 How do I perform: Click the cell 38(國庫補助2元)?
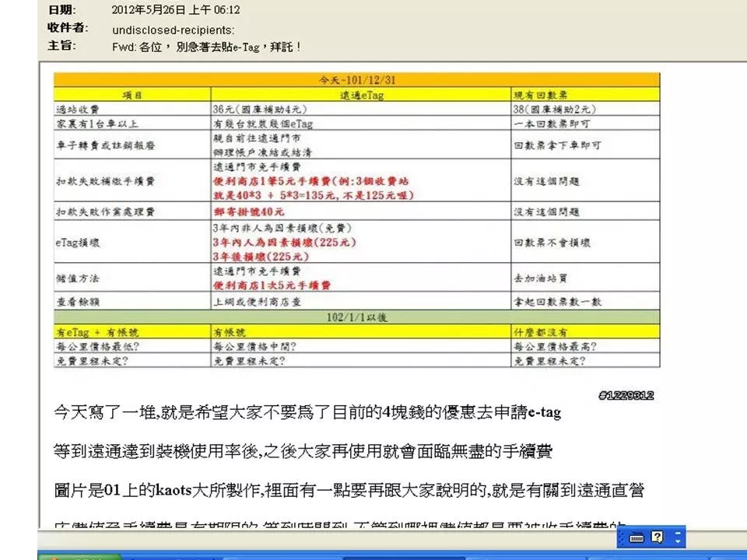tap(555, 109)
